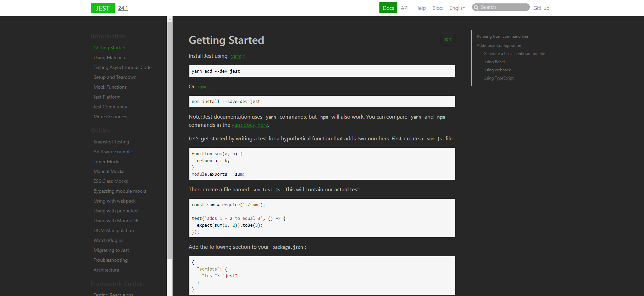644x296 pixels.
Task: Click the Guides section heading
Action: point(100,130)
